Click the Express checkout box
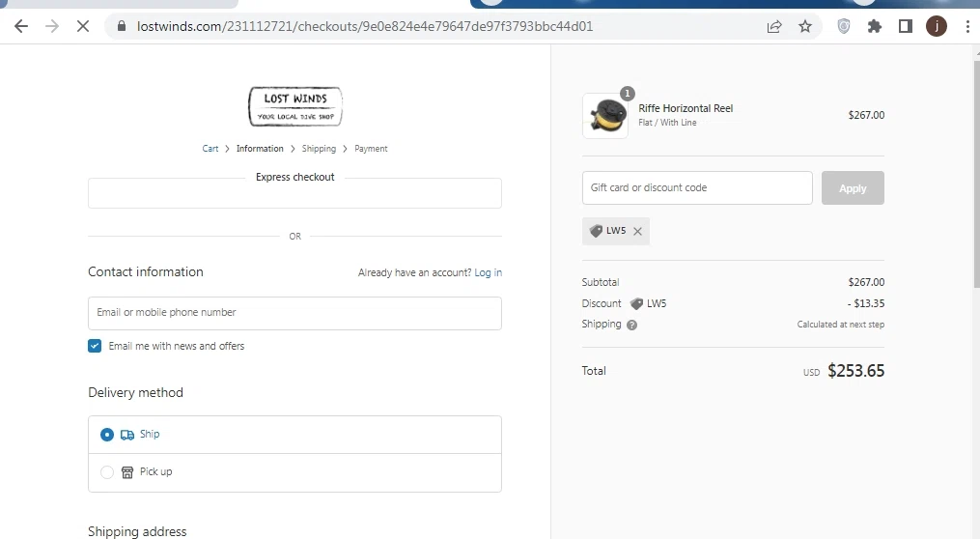Screen dimensions: 980x539 point(294,193)
